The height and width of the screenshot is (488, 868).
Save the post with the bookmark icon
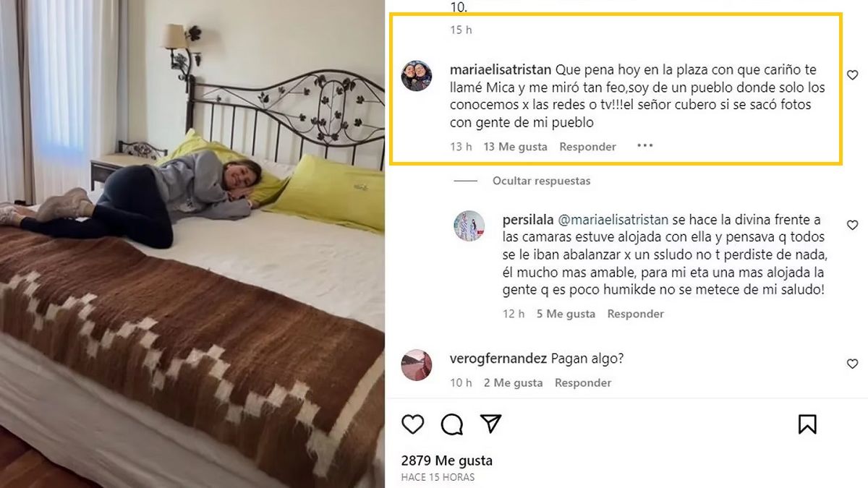pos(807,424)
